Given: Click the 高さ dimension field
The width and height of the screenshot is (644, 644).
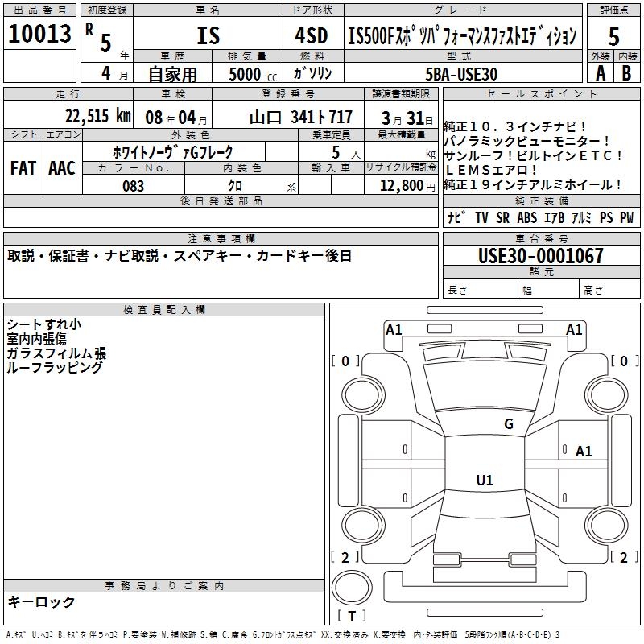Looking at the screenshot, I should pyautogui.click(x=610, y=289).
